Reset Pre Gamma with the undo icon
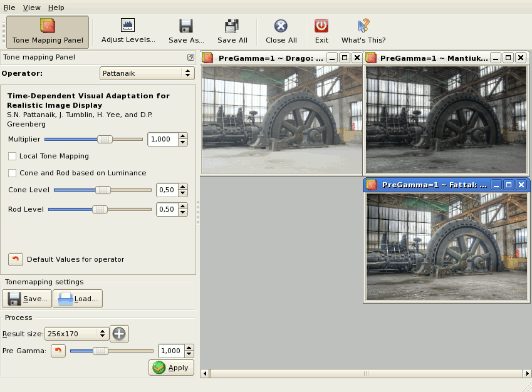532x392 pixels. coord(58,351)
